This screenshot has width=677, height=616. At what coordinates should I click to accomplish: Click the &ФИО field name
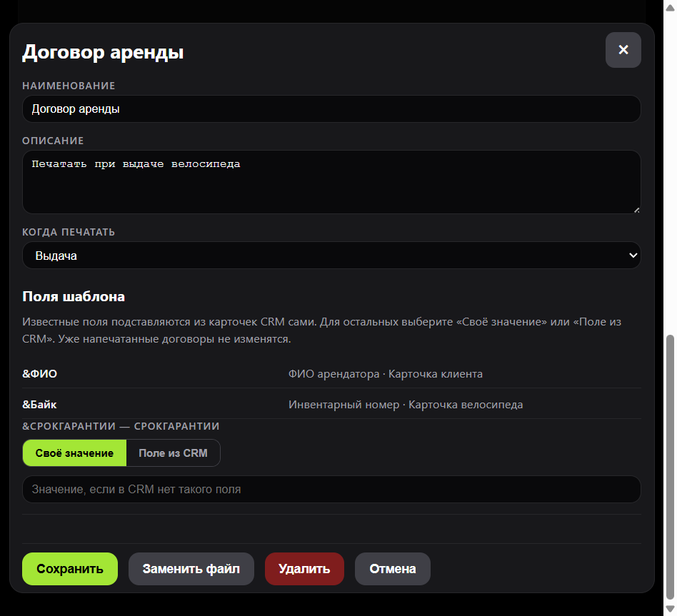[x=40, y=374]
